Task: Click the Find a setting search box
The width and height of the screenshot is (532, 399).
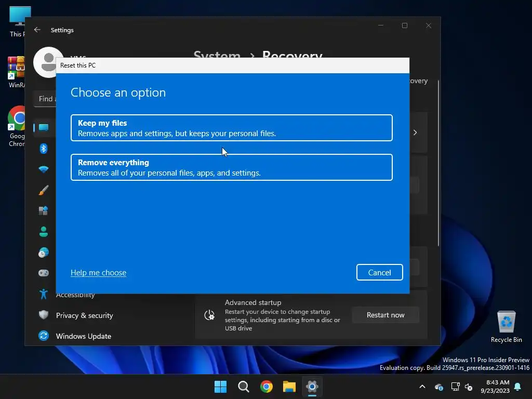Action: [x=46, y=99]
